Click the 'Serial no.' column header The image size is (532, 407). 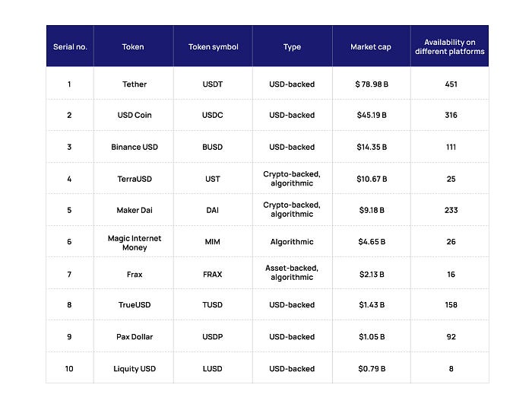click(70, 47)
